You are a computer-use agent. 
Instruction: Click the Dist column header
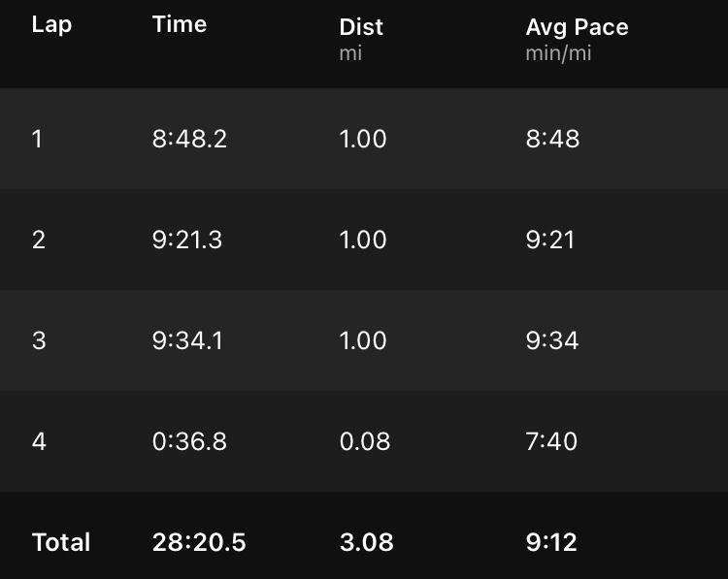[x=361, y=28]
